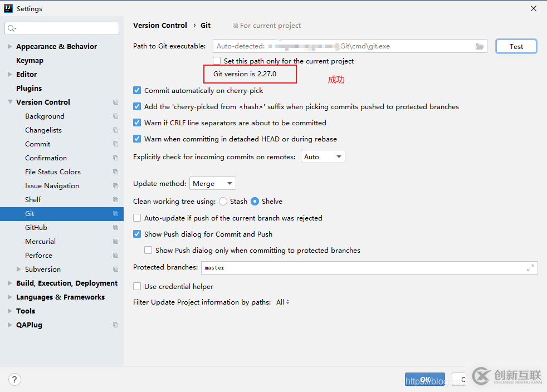Viewport: 547px width, 392px height.
Task: Click the project-scope icon beside Git sidebar entry
Action: click(x=115, y=213)
